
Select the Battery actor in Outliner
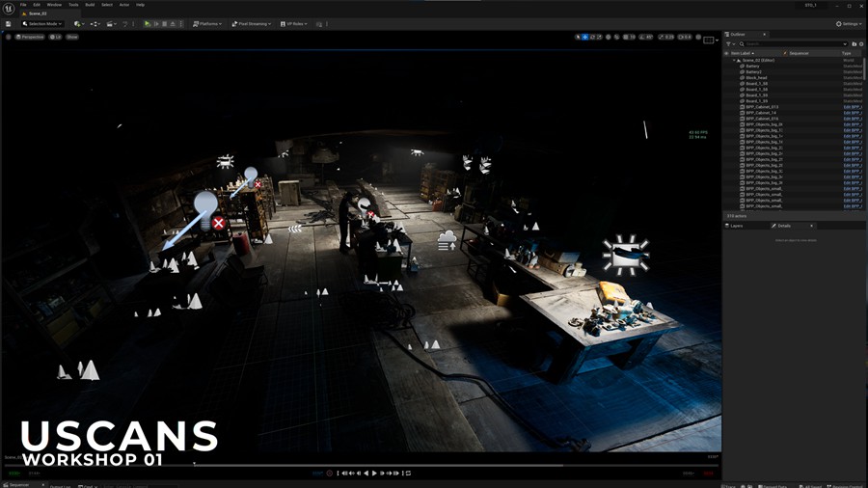[x=752, y=66]
